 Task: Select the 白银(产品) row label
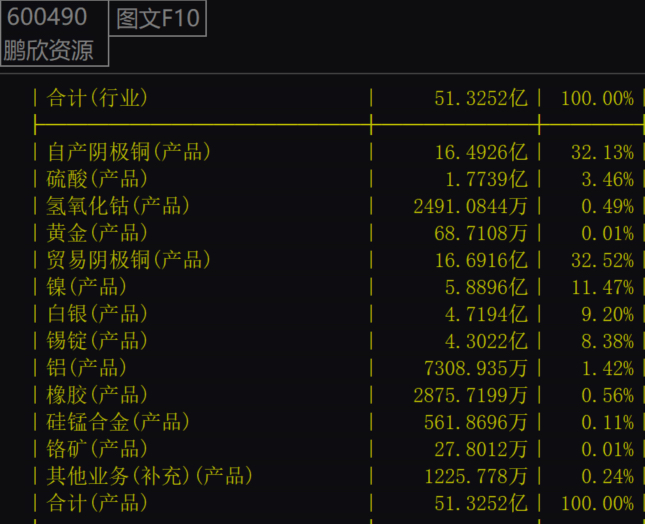click(x=97, y=314)
